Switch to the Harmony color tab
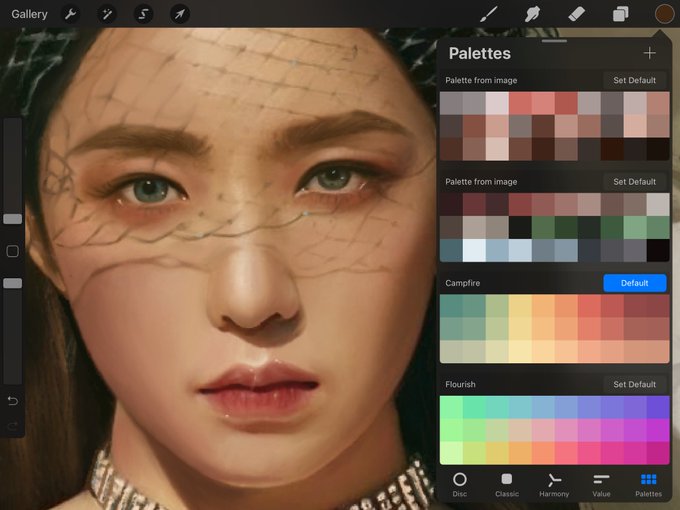The height and width of the screenshot is (510, 680). 554,485
